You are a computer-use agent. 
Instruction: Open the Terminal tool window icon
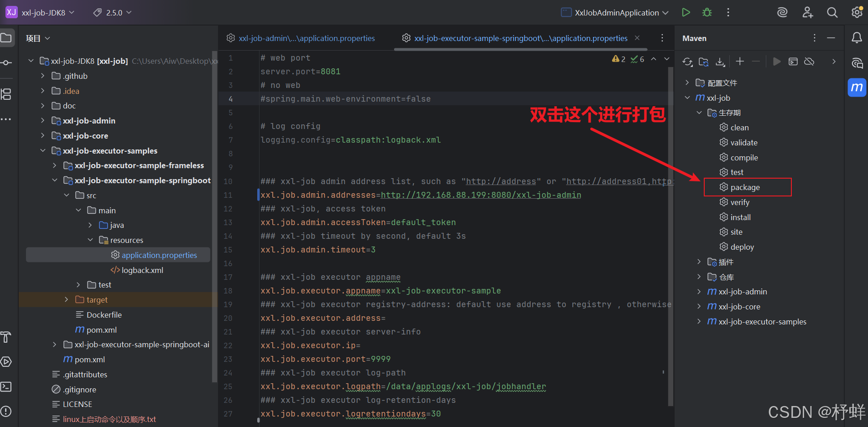pos(6,386)
